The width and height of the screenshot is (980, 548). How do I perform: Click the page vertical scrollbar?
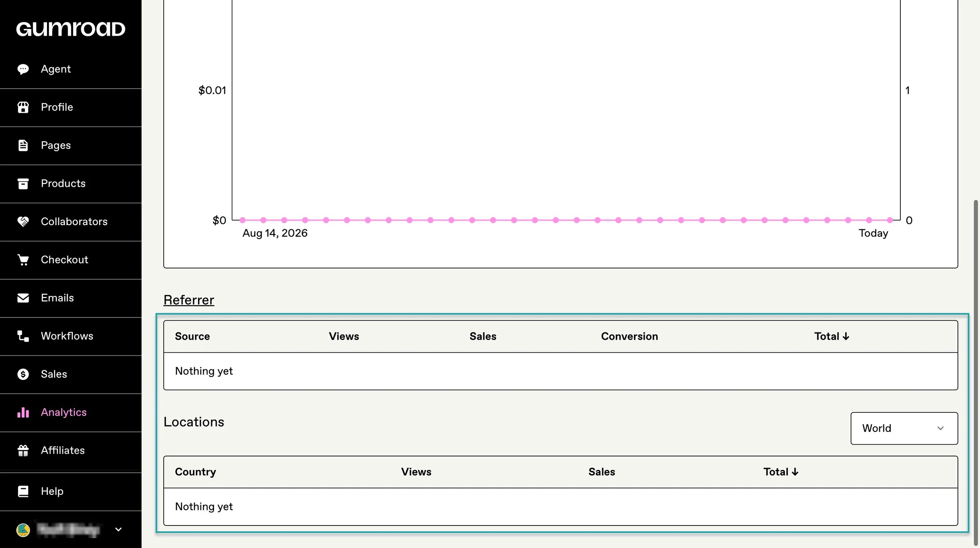click(x=976, y=372)
